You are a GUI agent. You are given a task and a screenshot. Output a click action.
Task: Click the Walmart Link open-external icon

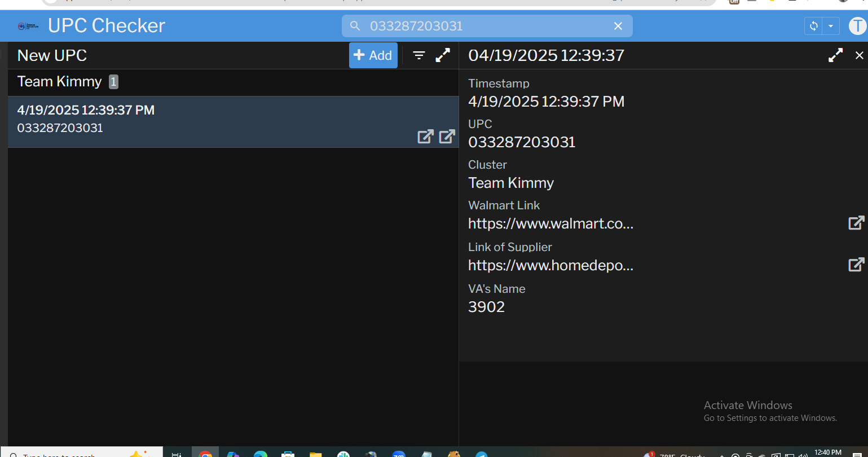click(x=856, y=223)
